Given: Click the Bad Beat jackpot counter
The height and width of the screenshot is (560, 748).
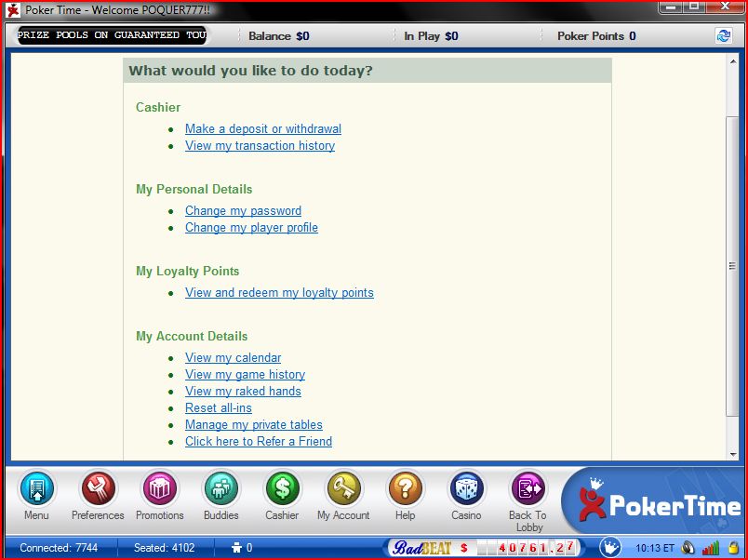Looking at the screenshot, I should pos(483,548).
